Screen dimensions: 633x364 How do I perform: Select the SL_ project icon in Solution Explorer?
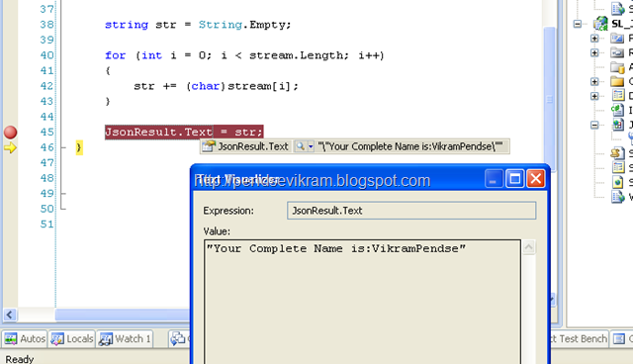600,24
